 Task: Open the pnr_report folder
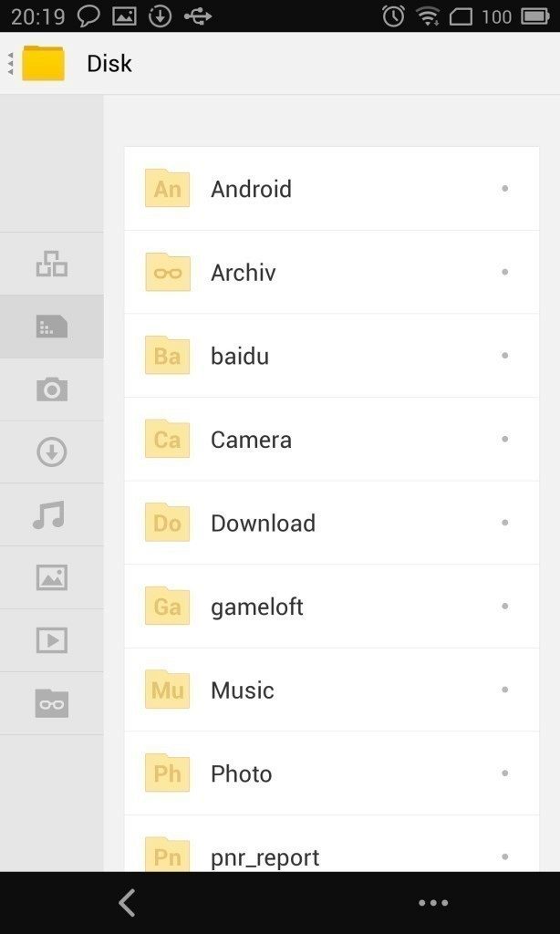pyautogui.click(x=332, y=844)
